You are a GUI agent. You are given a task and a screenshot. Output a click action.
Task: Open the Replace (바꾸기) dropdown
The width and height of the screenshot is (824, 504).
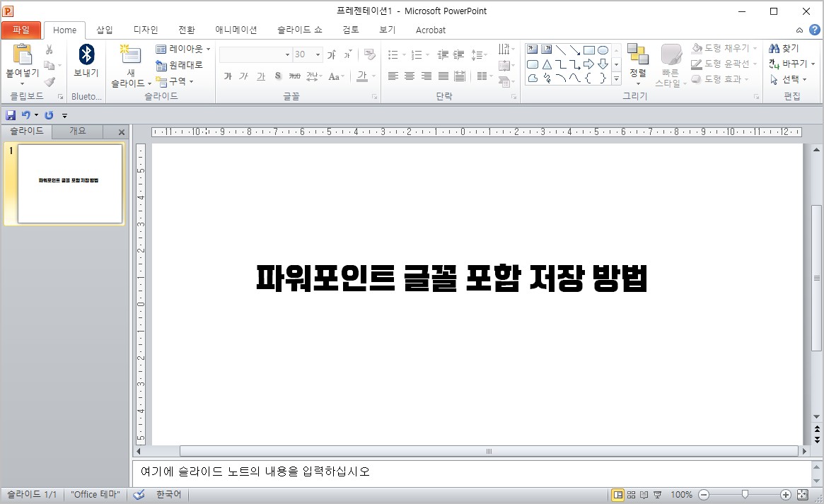click(791, 64)
